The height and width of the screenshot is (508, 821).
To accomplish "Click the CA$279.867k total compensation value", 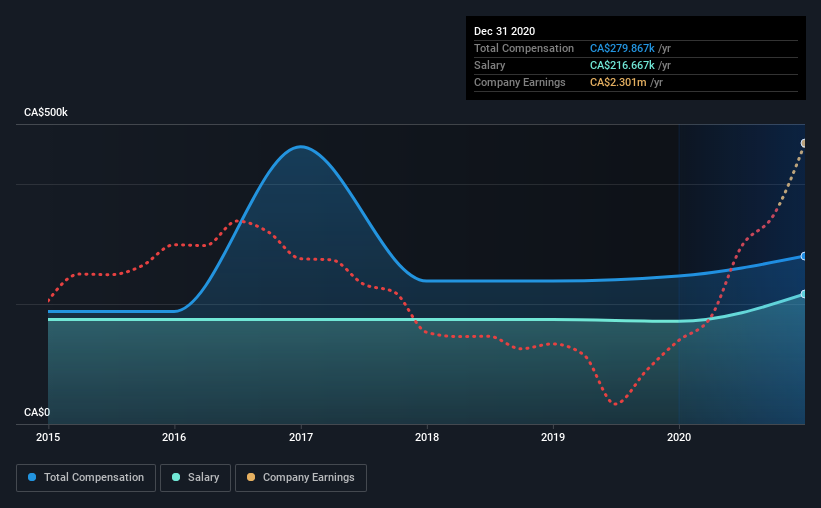I will pos(622,48).
